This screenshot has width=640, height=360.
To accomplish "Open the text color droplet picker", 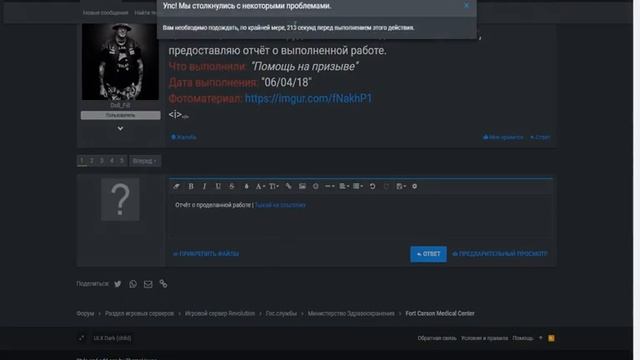I will [246, 186].
